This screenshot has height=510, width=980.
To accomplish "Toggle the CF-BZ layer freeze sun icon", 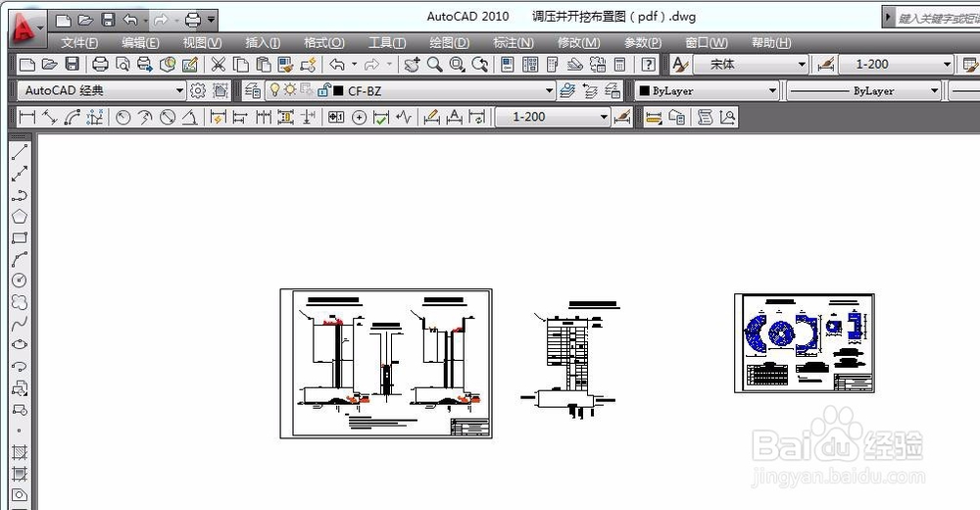I will (x=290, y=90).
